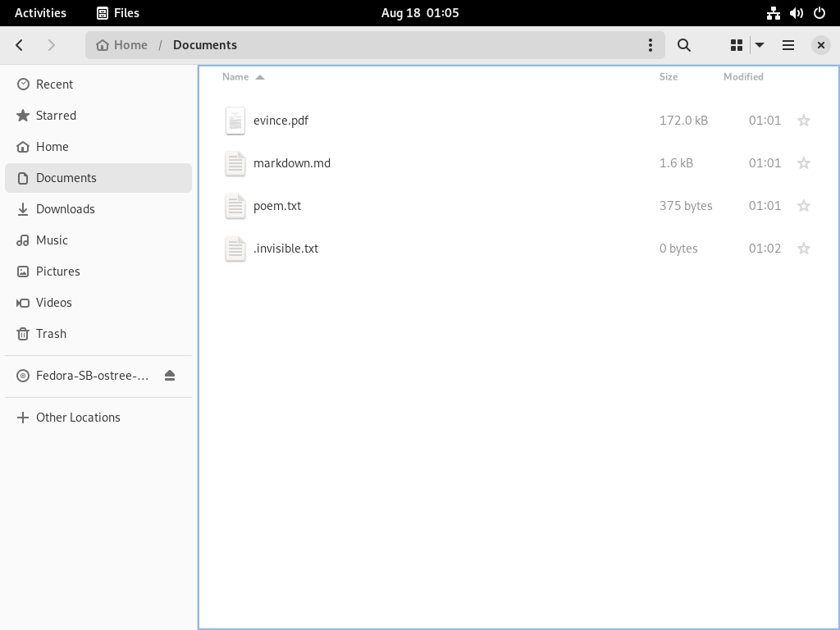The image size is (840, 630).
Task: Click Documents in the path bar
Action: [x=204, y=45]
